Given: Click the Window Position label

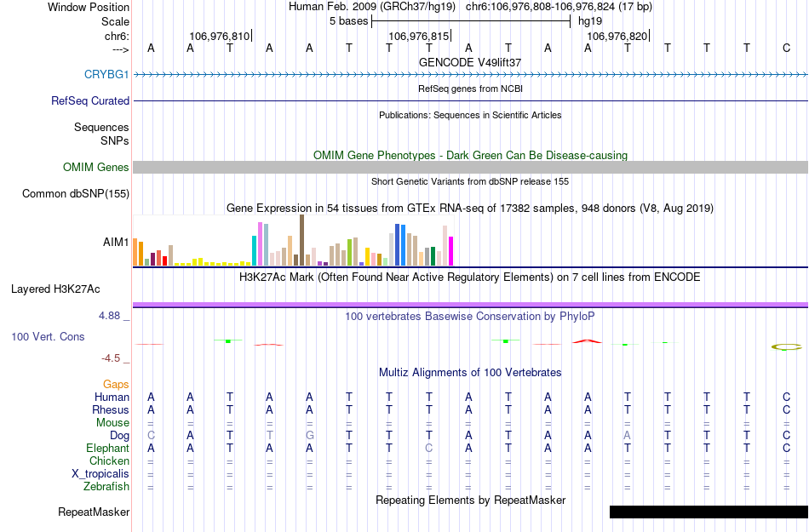Looking at the screenshot, I should (89, 7).
